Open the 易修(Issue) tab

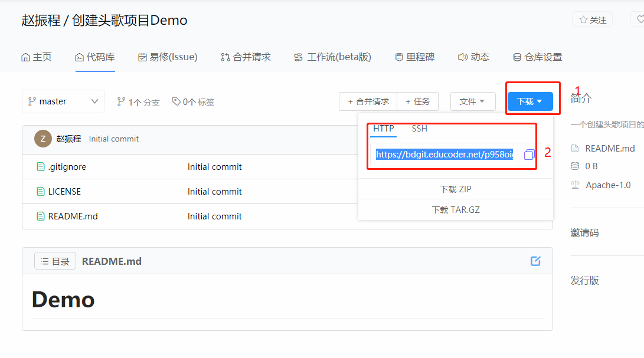(168, 57)
